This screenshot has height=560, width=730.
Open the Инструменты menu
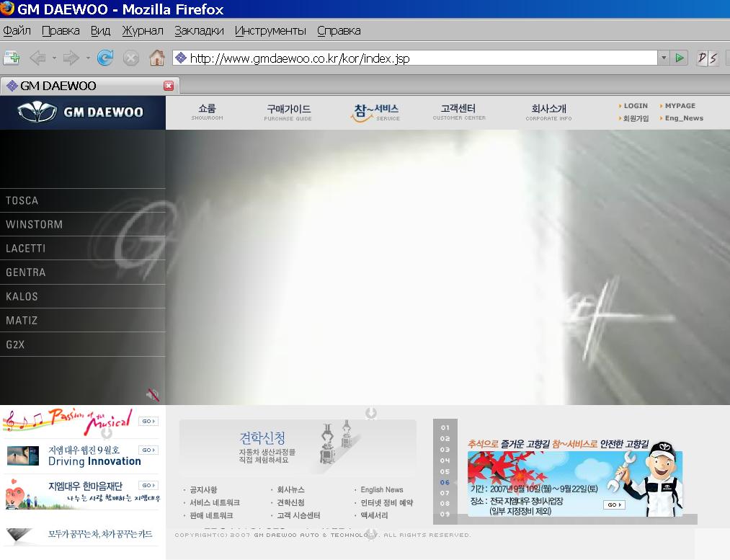[x=270, y=31]
